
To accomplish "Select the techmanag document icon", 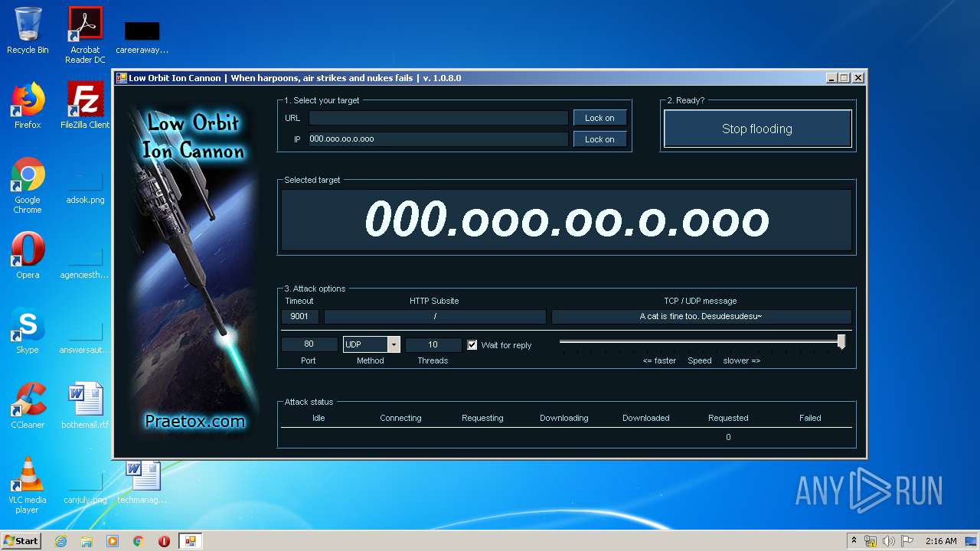I will (142, 482).
